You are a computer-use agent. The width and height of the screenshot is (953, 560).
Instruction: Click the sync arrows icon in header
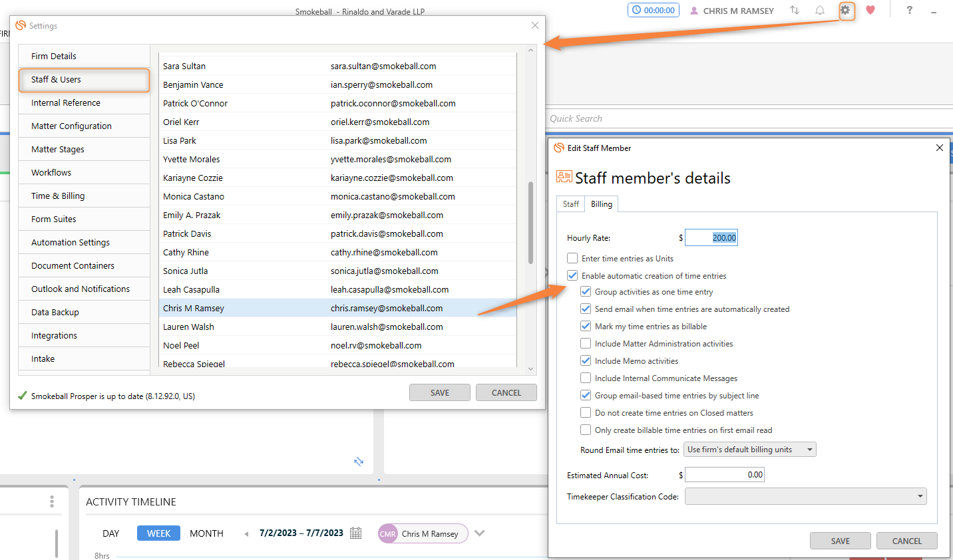(795, 11)
